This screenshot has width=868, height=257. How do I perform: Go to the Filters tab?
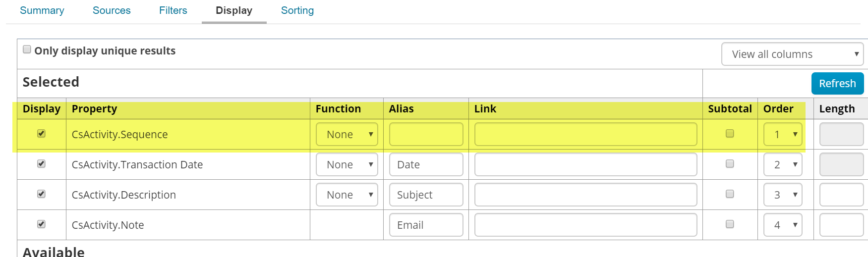(x=173, y=10)
